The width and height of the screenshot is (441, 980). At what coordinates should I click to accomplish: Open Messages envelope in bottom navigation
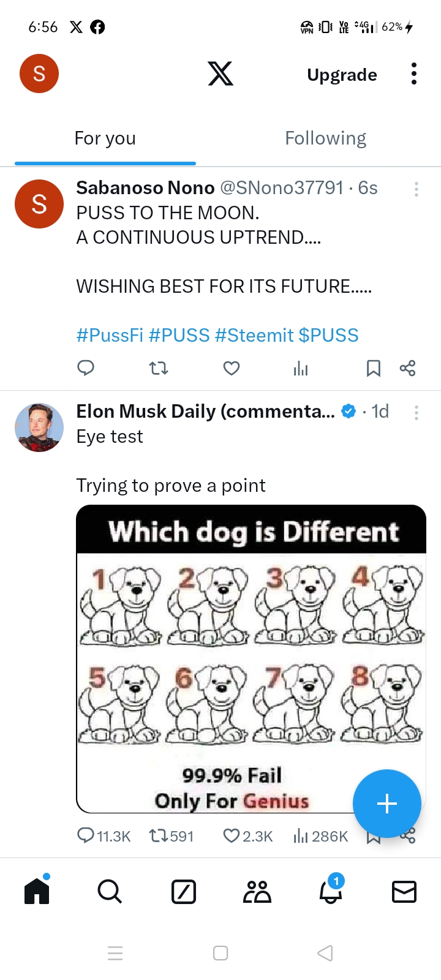pyautogui.click(x=404, y=892)
